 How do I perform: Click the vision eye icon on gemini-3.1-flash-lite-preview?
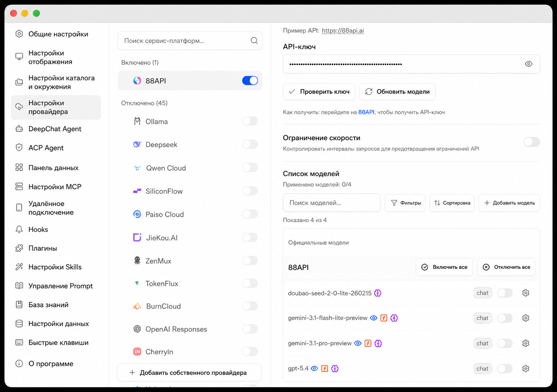[x=374, y=318]
